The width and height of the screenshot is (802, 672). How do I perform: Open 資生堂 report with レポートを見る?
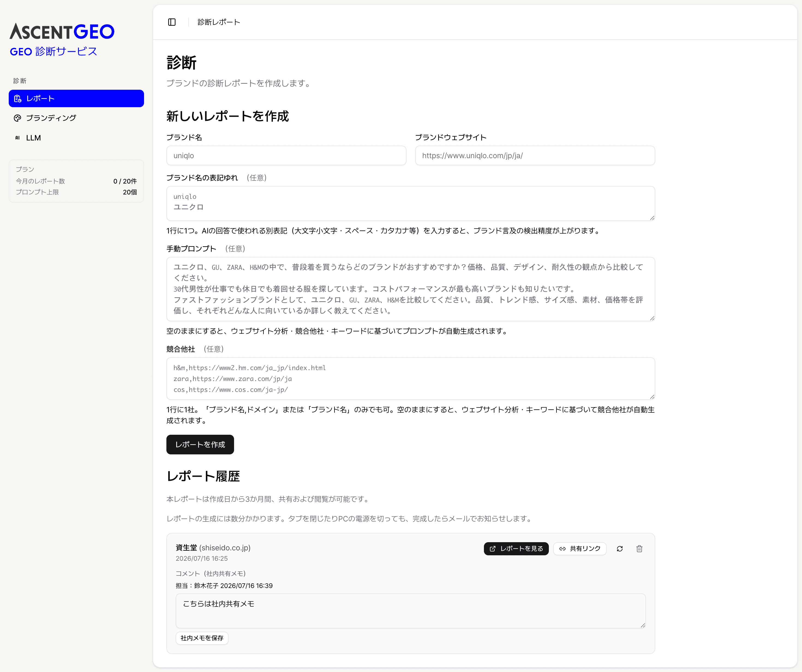(516, 549)
